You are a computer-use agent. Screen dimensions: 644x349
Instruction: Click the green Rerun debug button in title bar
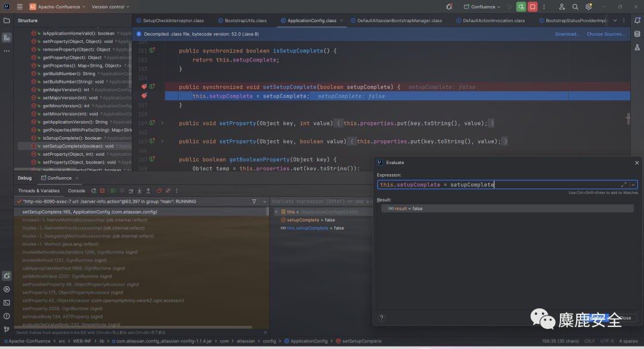(521, 7)
